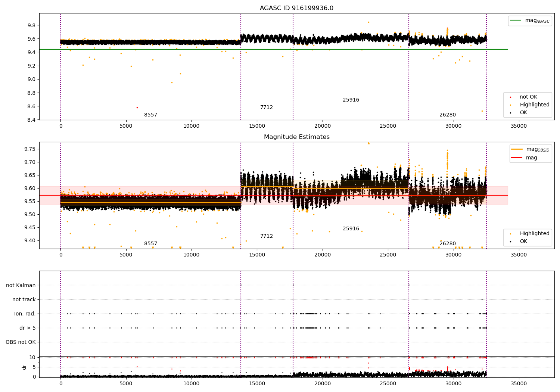Click the 9.40 y-axis tick in middle plot
Viewport: 560px width, 392px height.
[x=30, y=241]
